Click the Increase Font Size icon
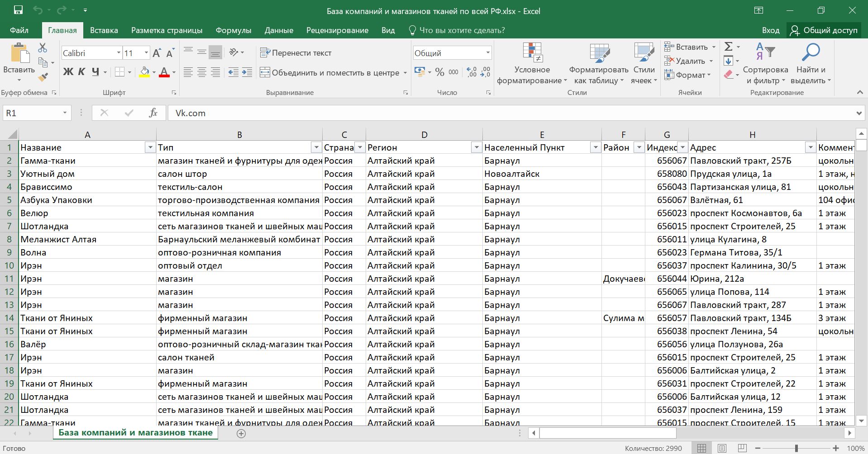The height and width of the screenshot is (454, 868). [157, 53]
